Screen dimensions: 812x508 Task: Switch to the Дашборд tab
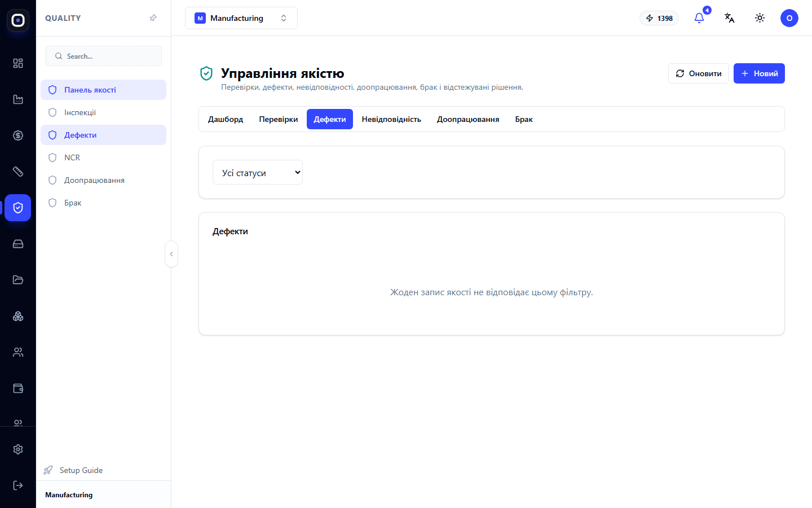tap(226, 119)
